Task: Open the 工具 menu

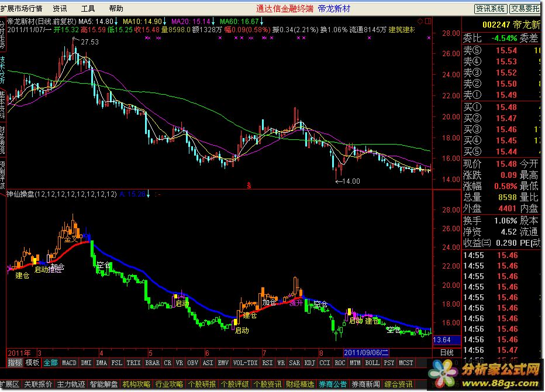Action: coord(88,8)
